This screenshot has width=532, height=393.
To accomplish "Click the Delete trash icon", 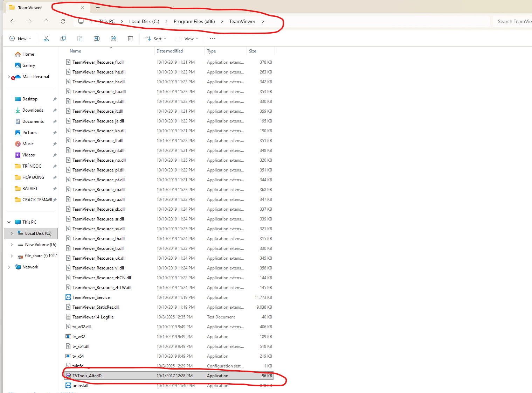I will tap(130, 38).
